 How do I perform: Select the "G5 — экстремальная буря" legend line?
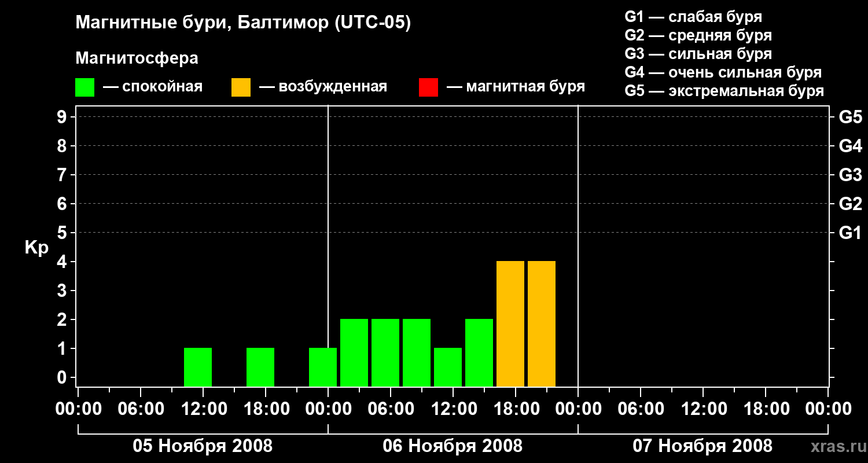(724, 91)
